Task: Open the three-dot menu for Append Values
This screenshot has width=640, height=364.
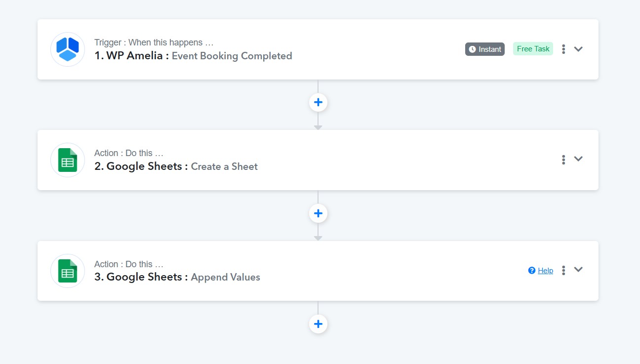Action: tap(563, 270)
